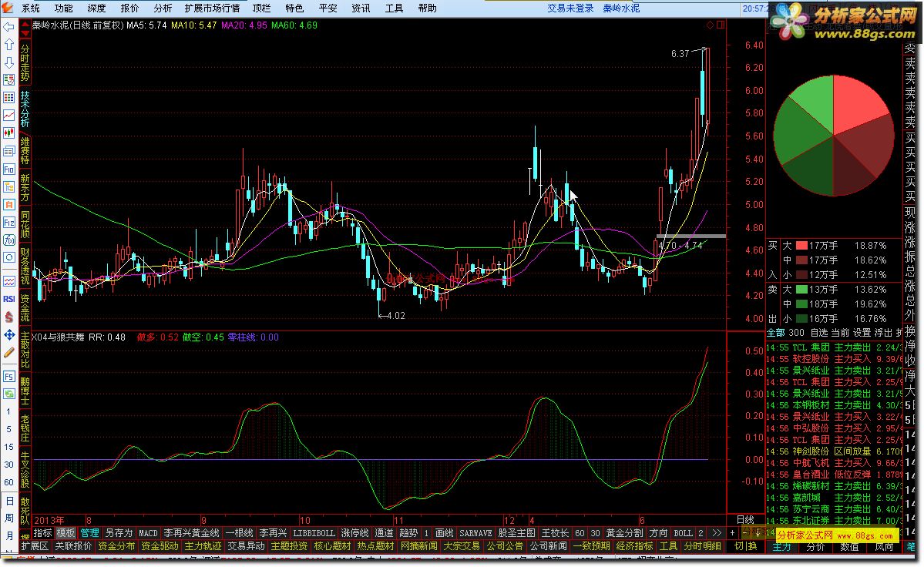Select the blue four-way move arrows icon
The height and width of the screenshot is (567, 924).
(x=8, y=334)
